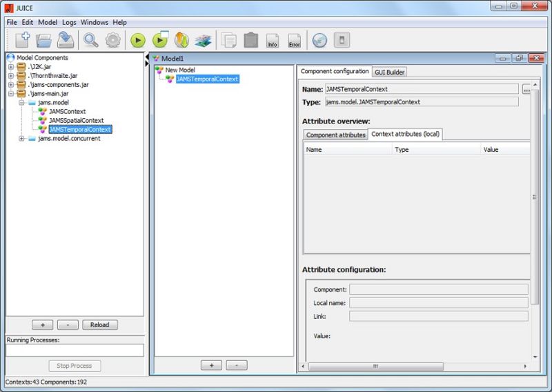
Task: Expand the jams.model.concurrent package
Action: (22, 139)
